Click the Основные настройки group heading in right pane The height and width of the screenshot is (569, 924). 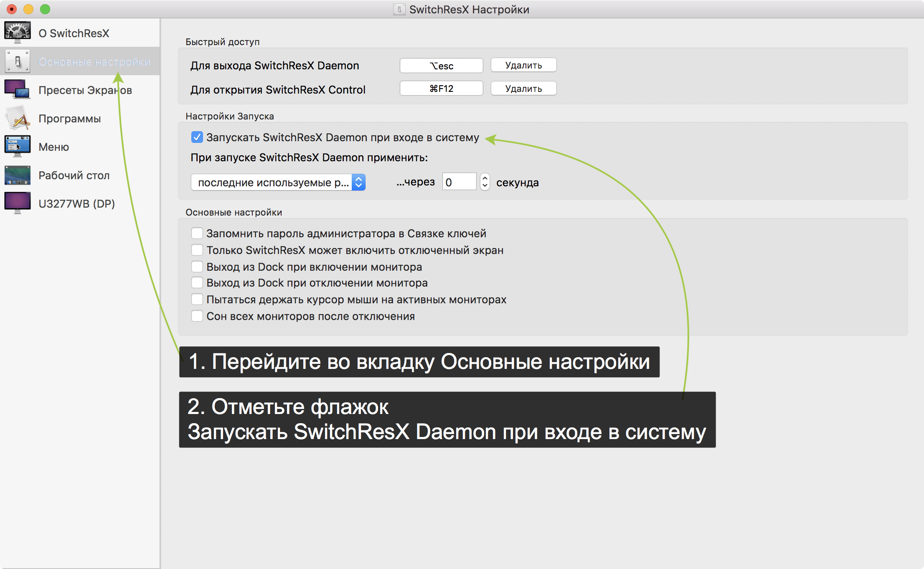tap(234, 212)
